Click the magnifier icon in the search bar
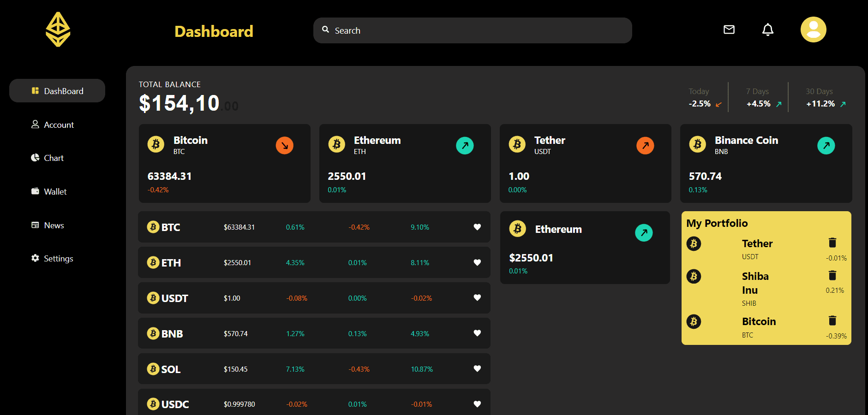Screen dimensions: 868x415 pos(326,30)
